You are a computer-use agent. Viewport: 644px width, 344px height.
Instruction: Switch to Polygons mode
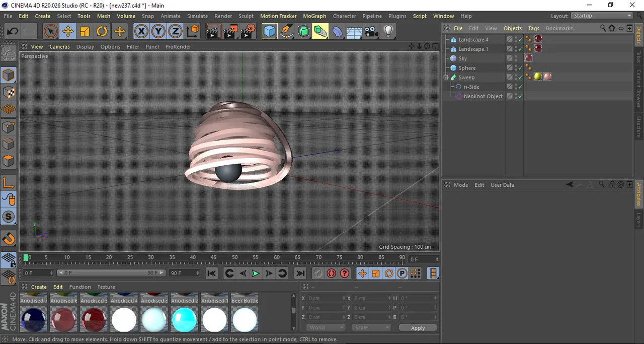[9, 161]
